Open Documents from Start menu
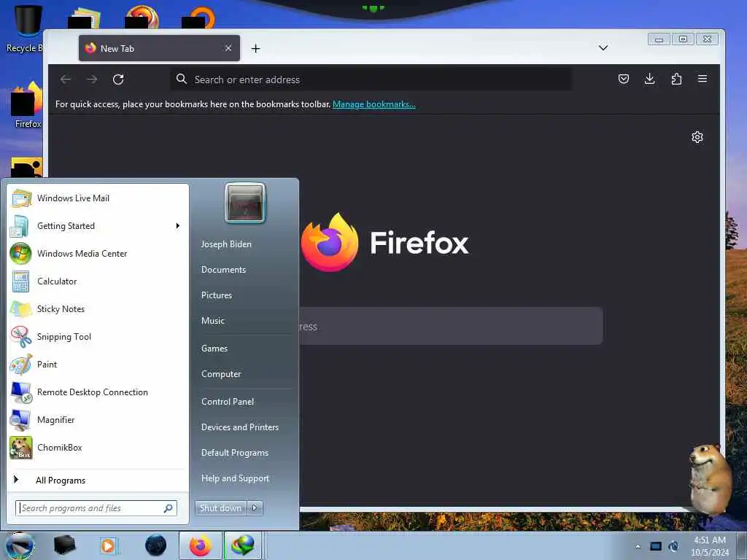Screen dimensions: 747x560 pyautogui.click(x=223, y=270)
